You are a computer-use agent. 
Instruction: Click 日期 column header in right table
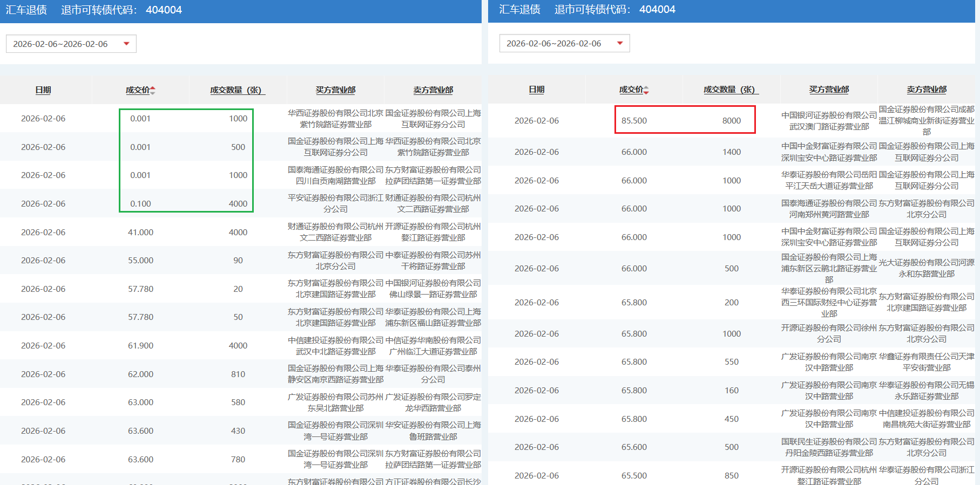pos(537,90)
